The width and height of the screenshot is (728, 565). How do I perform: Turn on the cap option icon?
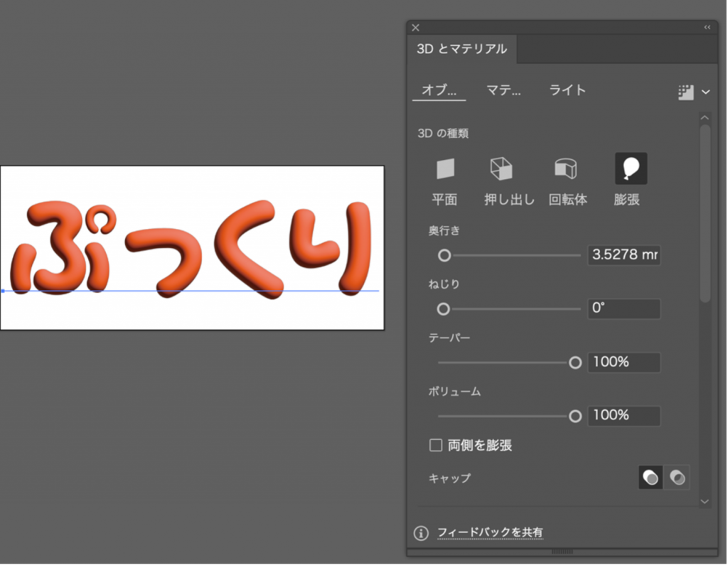651,478
